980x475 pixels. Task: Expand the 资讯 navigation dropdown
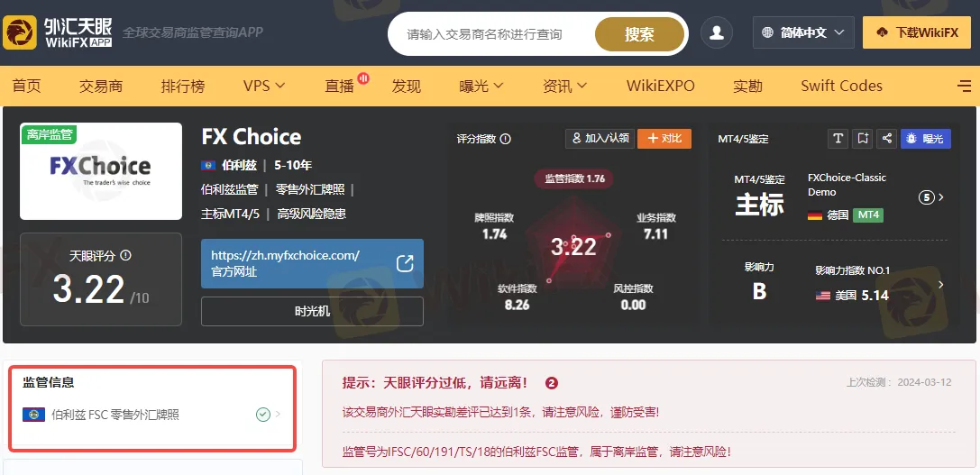[x=565, y=86]
